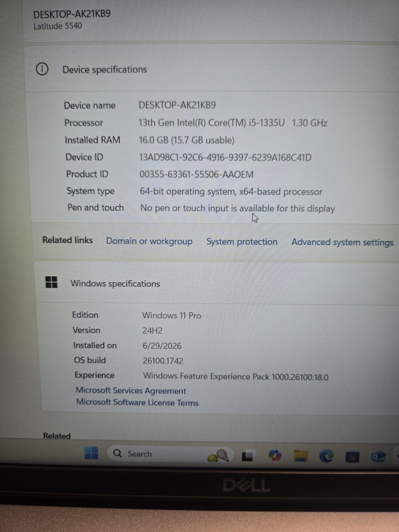This screenshot has width=399, height=532.
Task: Click the Windows Feature Experience Pack text
Action: [235, 377]
